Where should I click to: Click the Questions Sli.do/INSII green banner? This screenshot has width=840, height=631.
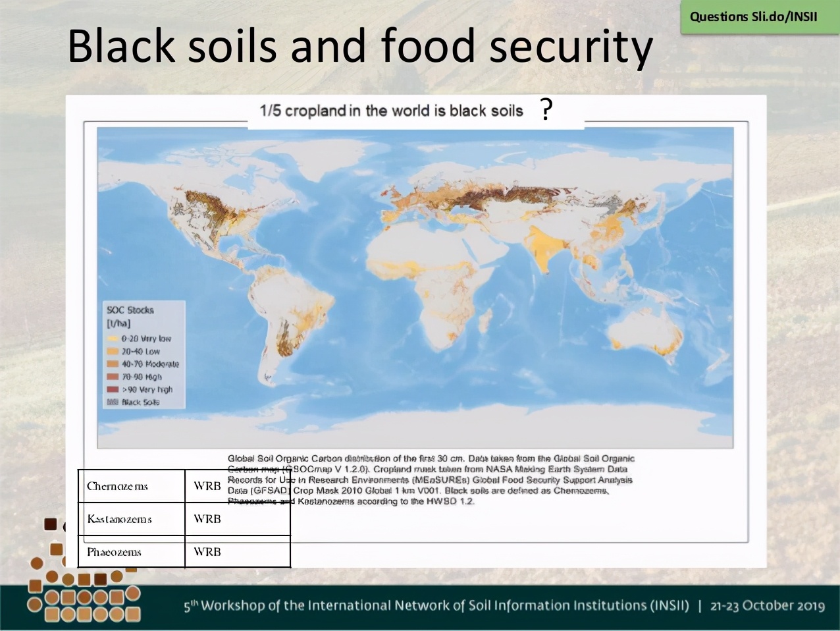click(753, 16)
